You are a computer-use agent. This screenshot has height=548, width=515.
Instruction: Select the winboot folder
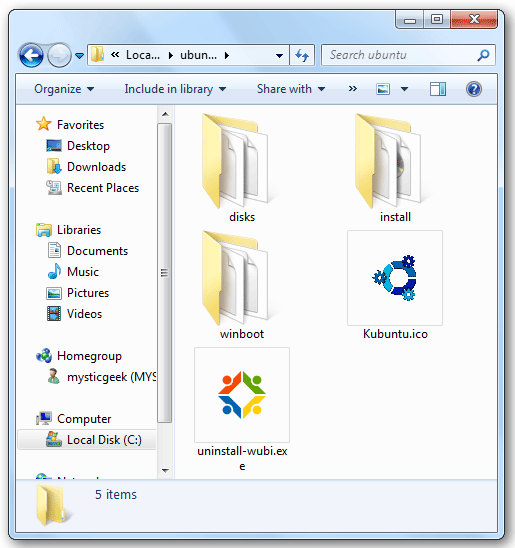(x=242, y=285)
